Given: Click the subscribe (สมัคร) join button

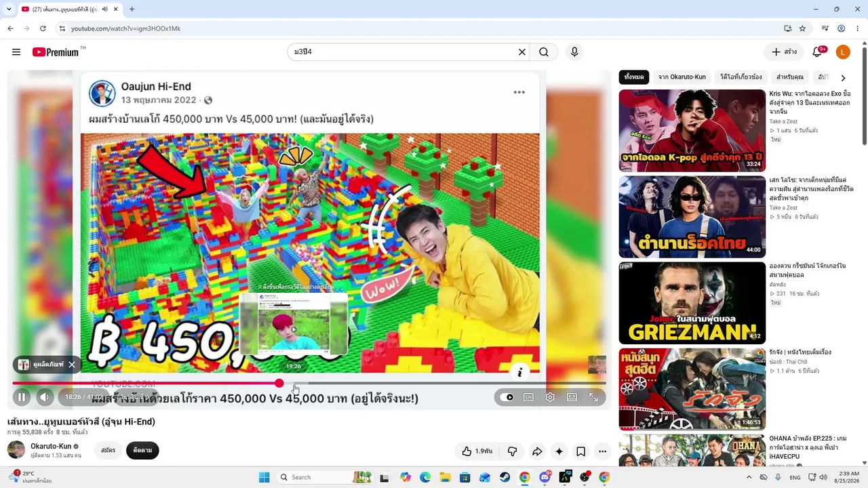Looking at the screenshot, I should [x=108, y=450].
